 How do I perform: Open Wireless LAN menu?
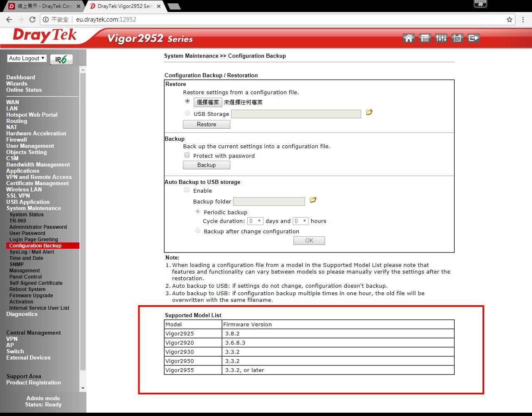pos(24,189)
